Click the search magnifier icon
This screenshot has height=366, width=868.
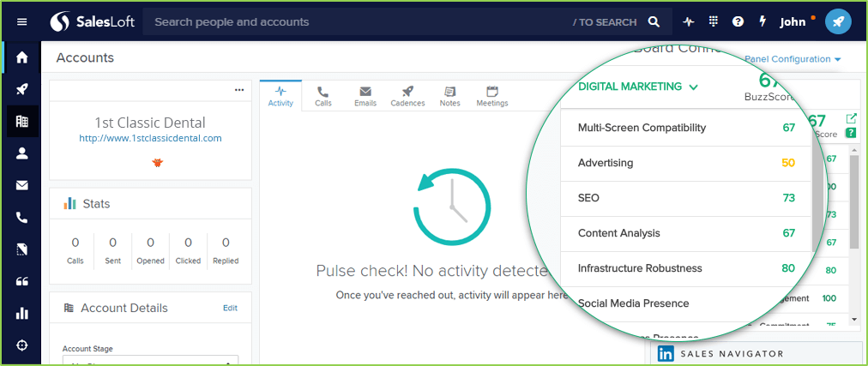pyautogui.click(x=654, y=22)
